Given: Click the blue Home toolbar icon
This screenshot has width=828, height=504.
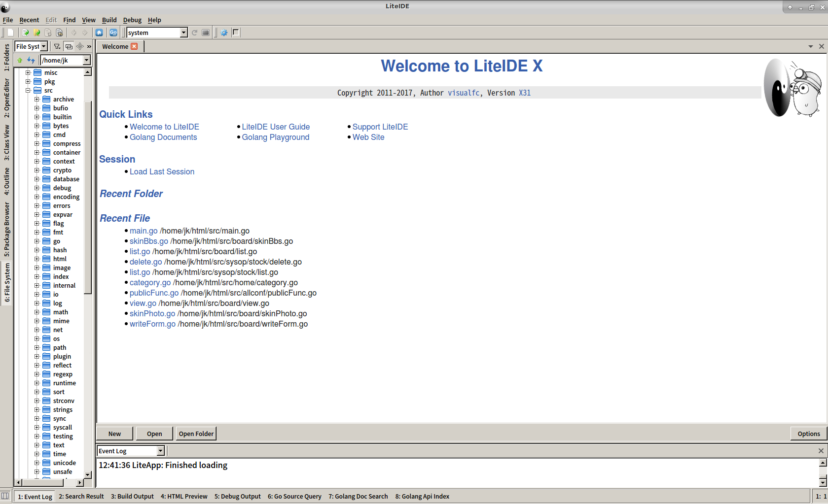Looking at the screenshot, I should (x=99, y=33).
